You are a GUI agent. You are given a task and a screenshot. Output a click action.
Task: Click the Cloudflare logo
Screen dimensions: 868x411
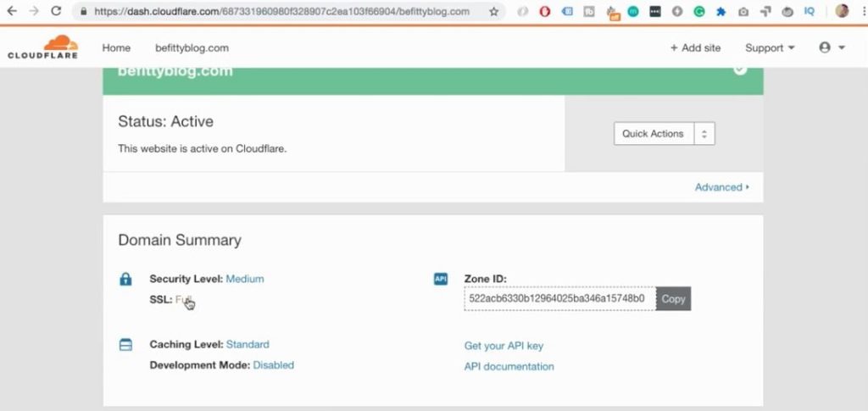coord(42,47)
